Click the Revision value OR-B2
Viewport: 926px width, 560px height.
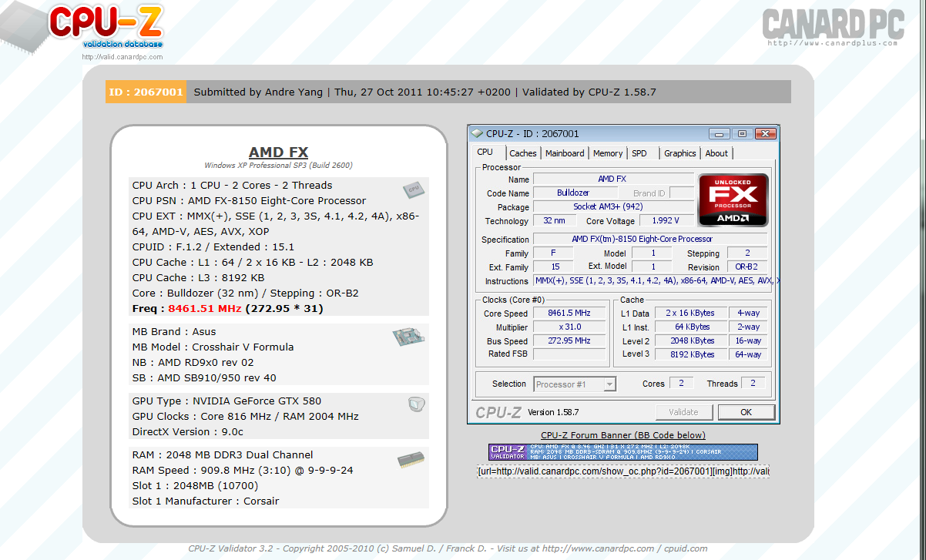[x=747, y=267]
